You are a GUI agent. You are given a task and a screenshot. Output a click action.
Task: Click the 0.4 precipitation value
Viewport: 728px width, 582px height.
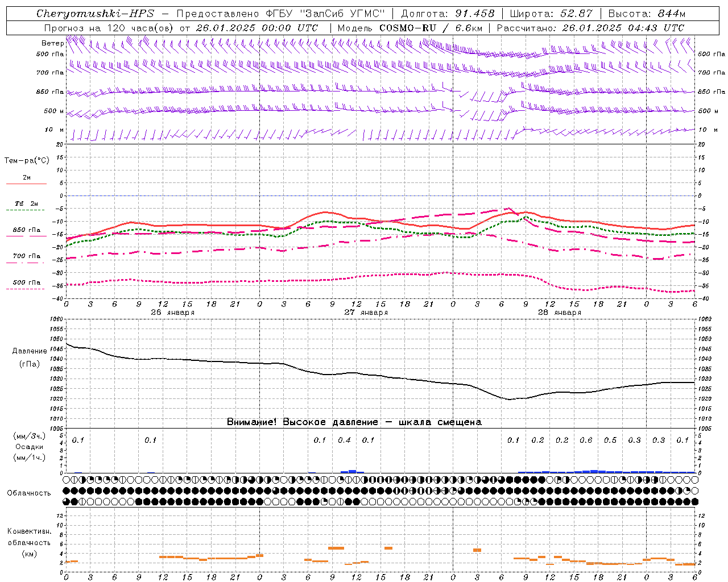344,440
